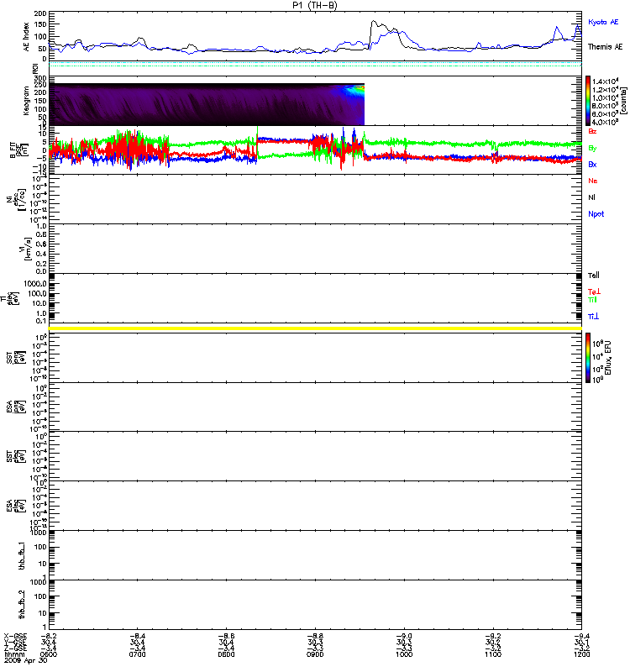This screenshot has width=630, height=672.
Task: Click the Eflux EFU color bar
Action: (x=588, y=358)
